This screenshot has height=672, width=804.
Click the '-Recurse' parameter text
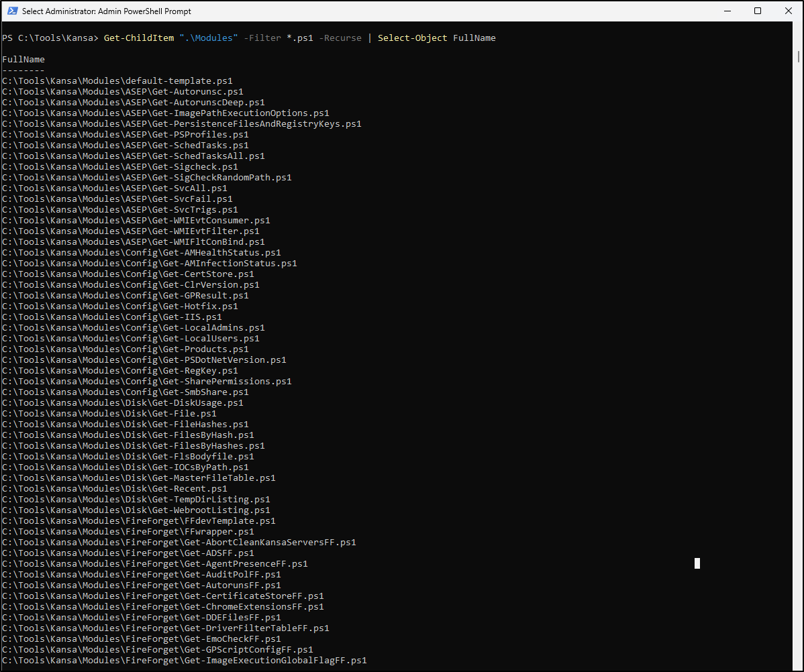[x=340, y=38]
